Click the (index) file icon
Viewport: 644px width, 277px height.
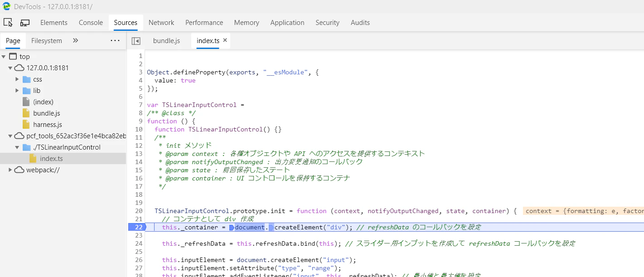[x=26, y=102]
